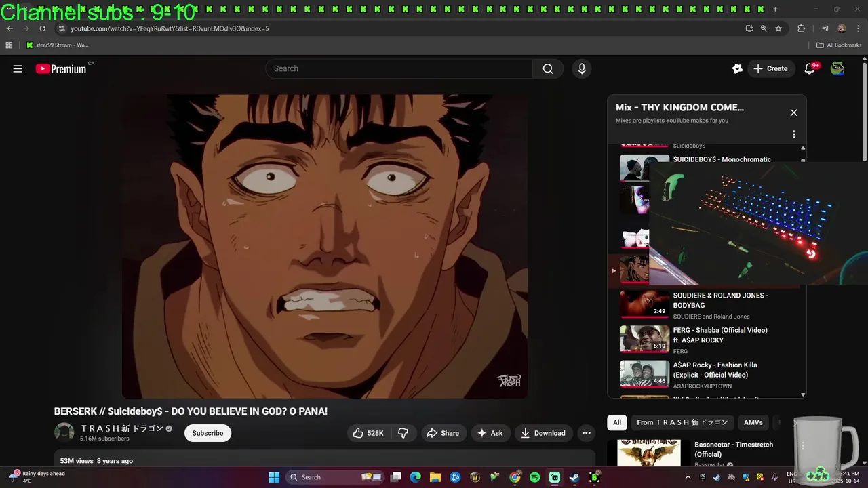
Task: Open T R A S H channel avatar
Action: (64, 433)
